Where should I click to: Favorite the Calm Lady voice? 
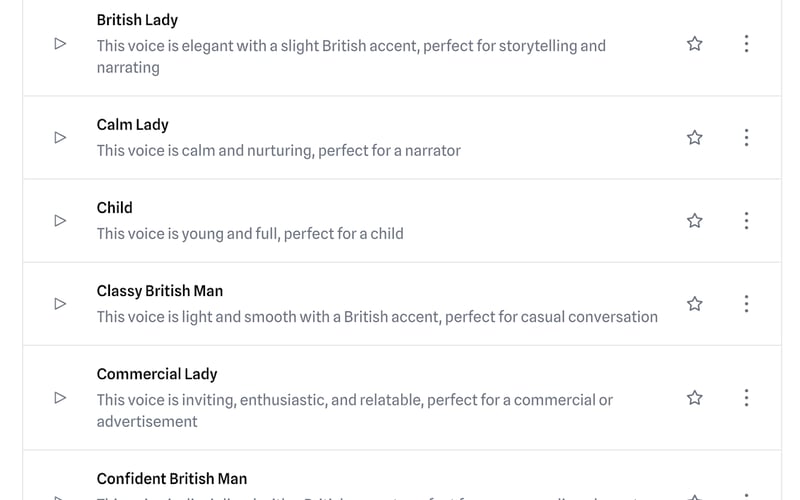[x=694, y=137]
